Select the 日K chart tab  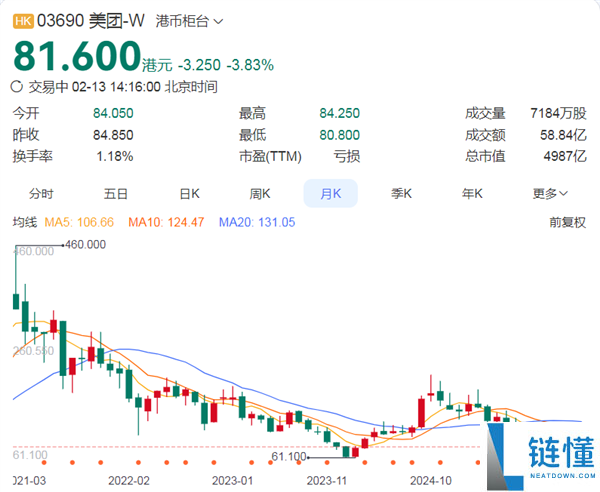[x=189, y=194]
